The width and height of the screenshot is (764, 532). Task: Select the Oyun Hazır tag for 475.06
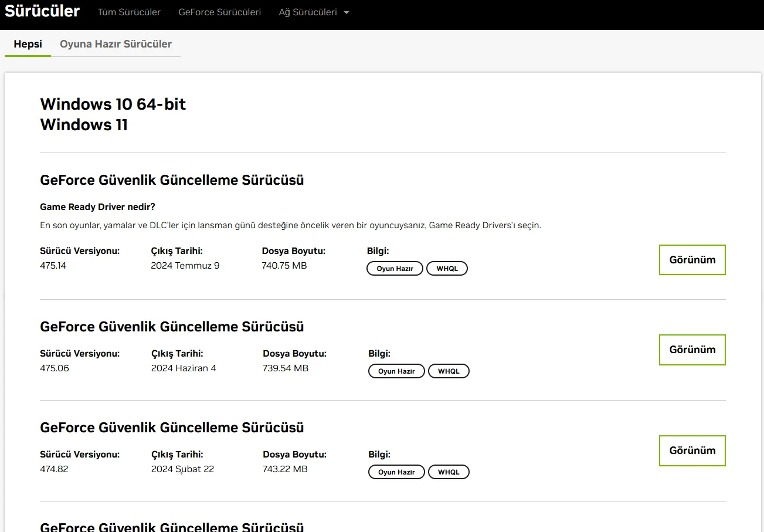(396, 371)
